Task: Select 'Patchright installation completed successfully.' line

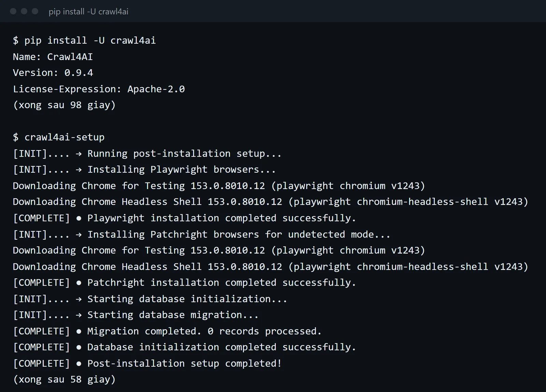Action: click(185, 282)
